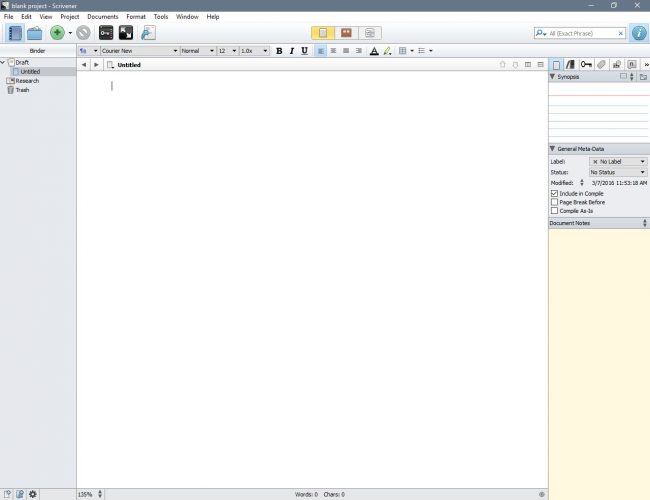Go forward in document history
650x500 pixels.
tap(96, 65)
